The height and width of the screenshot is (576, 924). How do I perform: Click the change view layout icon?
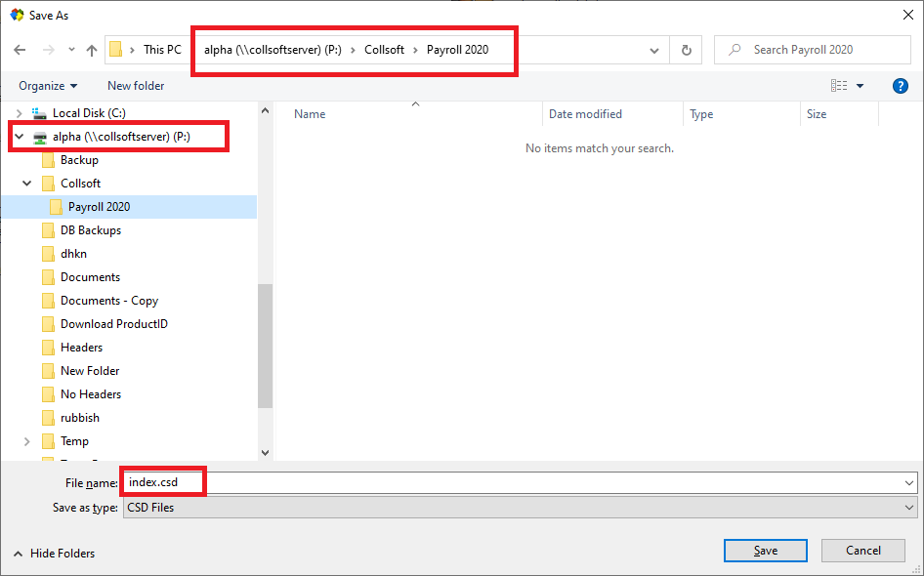point(839,86)
